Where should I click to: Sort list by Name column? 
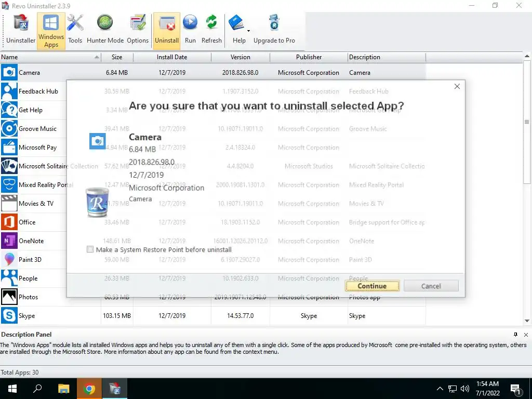click(50, 57)
